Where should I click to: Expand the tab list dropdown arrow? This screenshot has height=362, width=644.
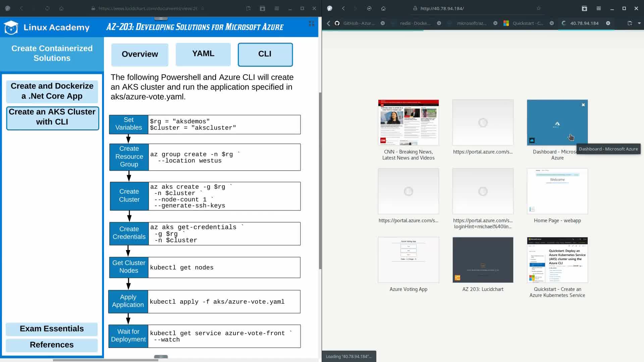639,23
